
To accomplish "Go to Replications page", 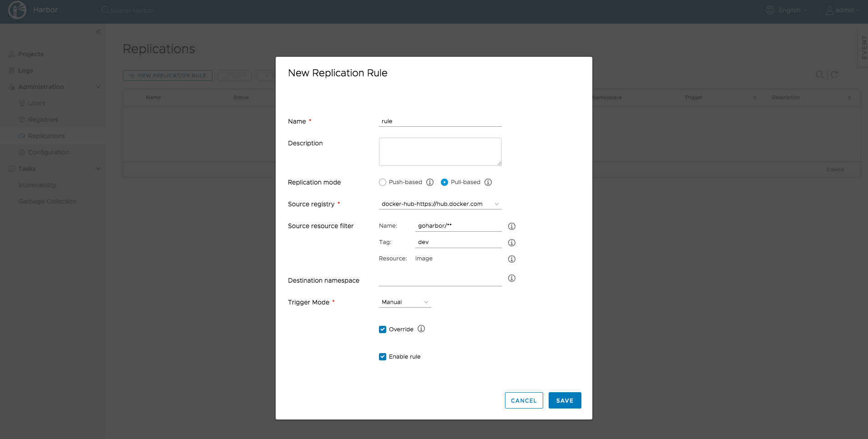I will [46, 136].
